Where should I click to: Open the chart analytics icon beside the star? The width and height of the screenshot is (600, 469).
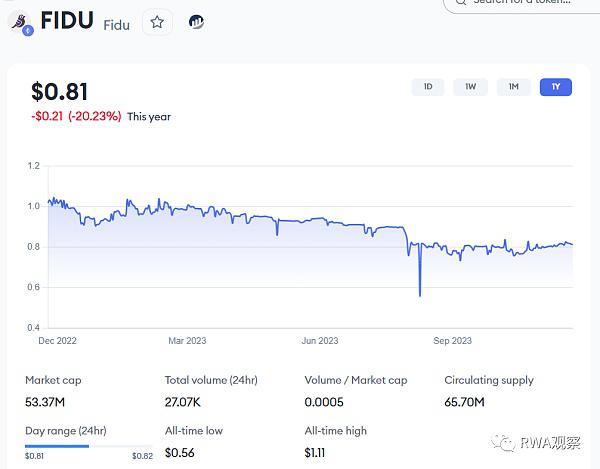[x=196, y=22]
